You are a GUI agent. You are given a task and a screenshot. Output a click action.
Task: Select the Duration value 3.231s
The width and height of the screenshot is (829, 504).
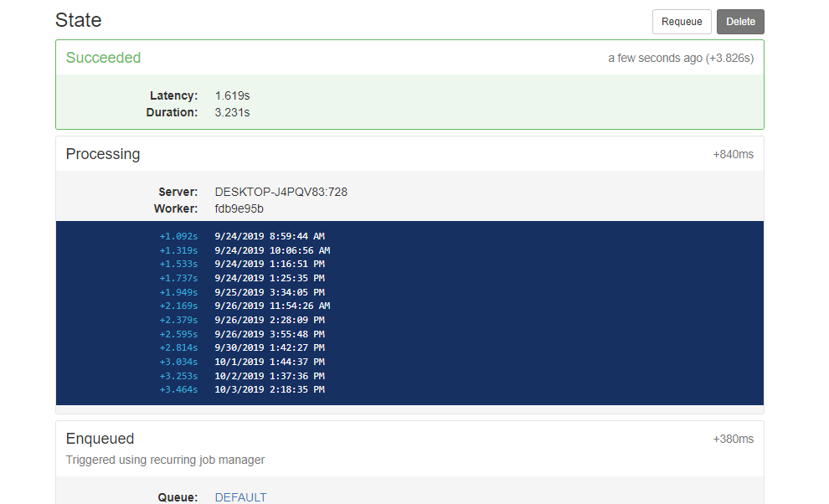pyautogui.click(x=232, y=113)
